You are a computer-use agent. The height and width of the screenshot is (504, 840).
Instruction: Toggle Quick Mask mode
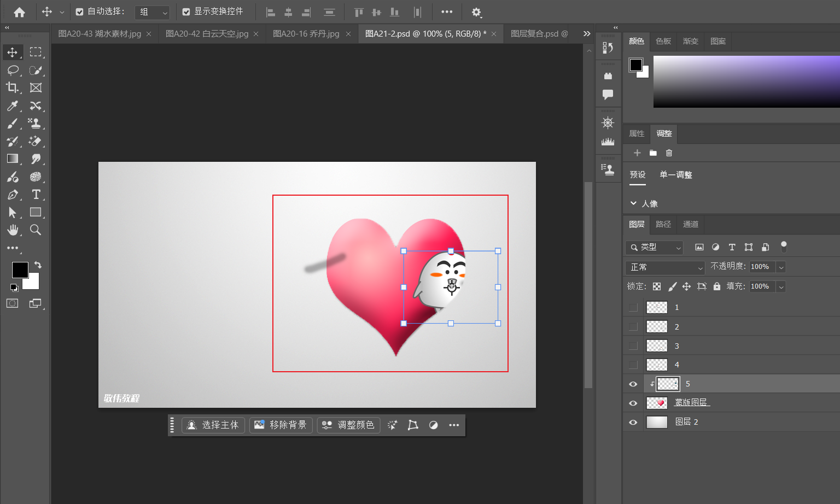[x=12, y=303]
